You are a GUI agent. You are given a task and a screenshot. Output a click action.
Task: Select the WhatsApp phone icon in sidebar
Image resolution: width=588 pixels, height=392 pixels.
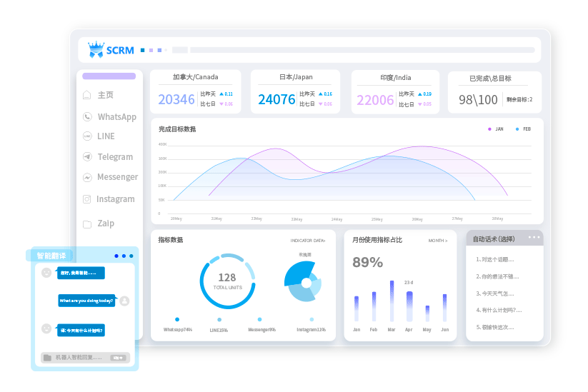(x=87, y=116)
